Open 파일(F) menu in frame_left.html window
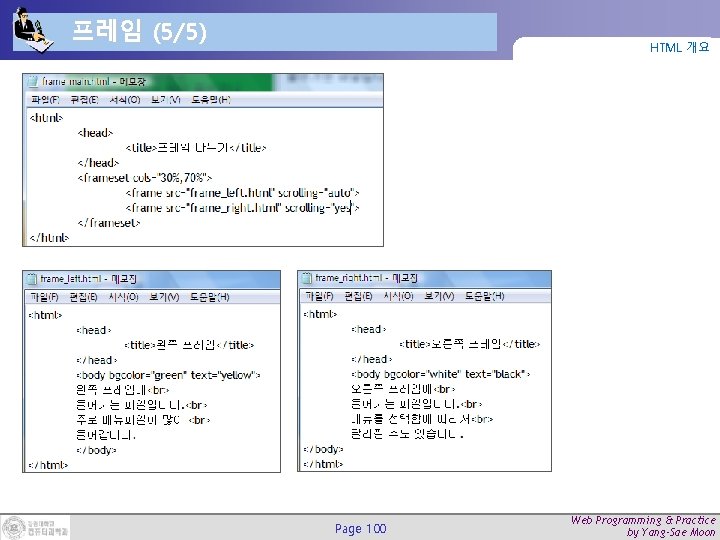This screenshot has height=540, width=720. pyautogui.click(x=45, y=297)
